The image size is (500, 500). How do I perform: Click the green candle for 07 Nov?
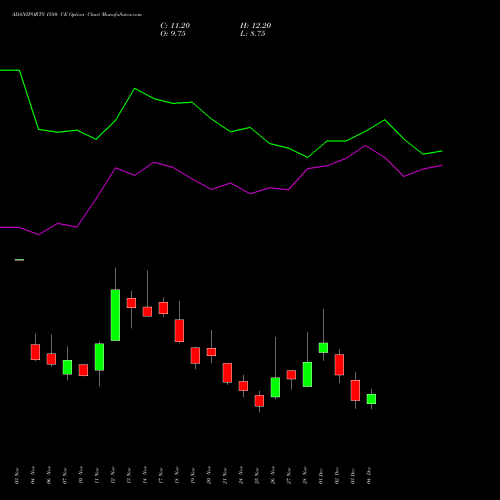click(x=67, y=367)
